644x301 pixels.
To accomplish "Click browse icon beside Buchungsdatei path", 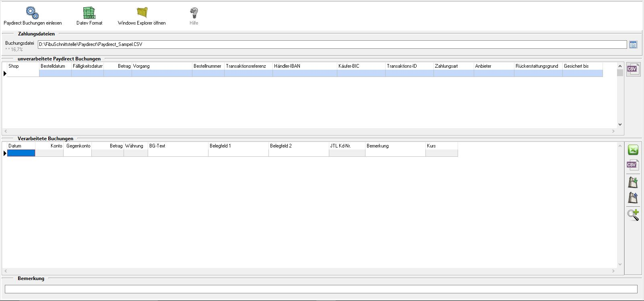I will pos(633,45).
